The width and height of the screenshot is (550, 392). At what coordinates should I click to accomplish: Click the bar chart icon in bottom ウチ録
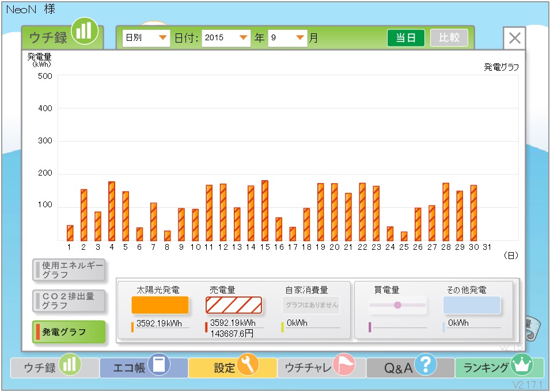(x=70, y=364)
